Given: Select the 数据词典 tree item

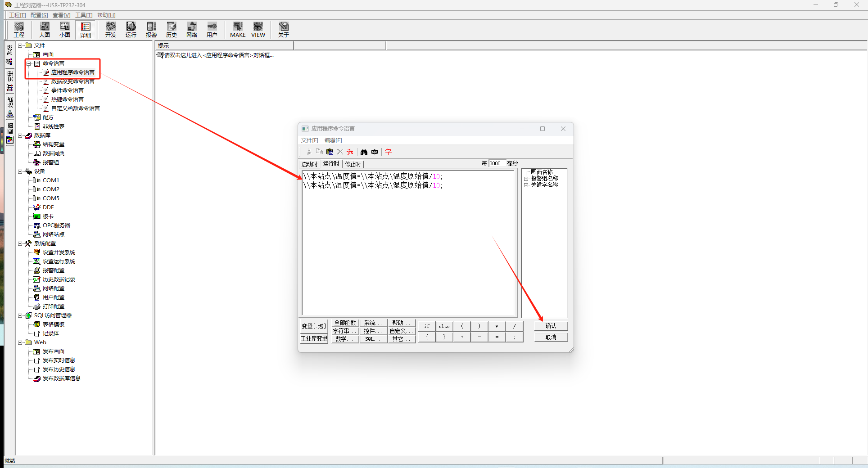Looking at the screenshot, I should pos(54,153).
